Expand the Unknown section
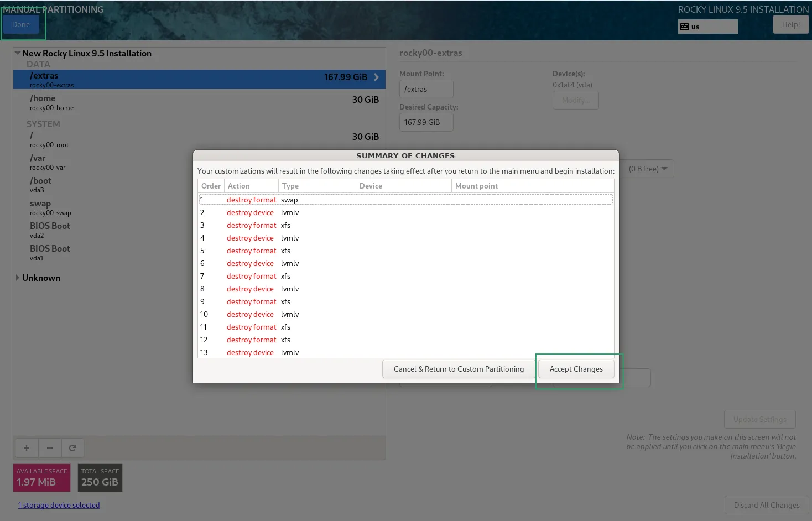Viewport: 812px width, 521px height. [18, 278]
